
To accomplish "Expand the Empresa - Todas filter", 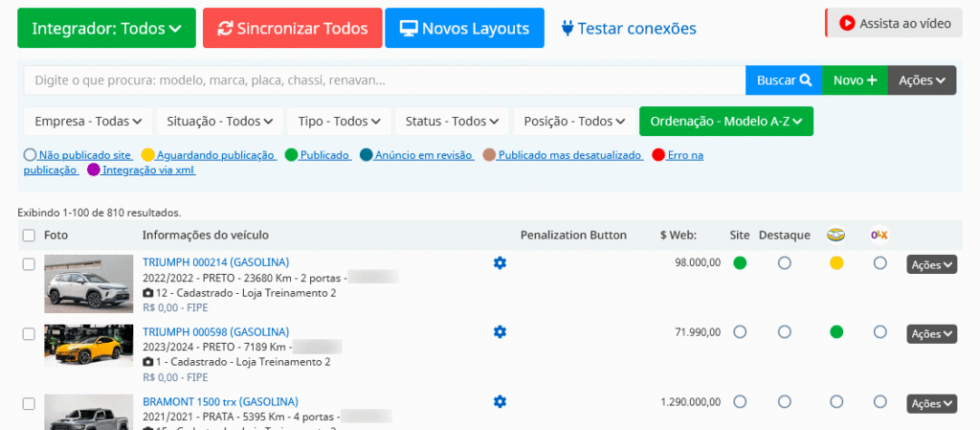I will coord(88,122).
